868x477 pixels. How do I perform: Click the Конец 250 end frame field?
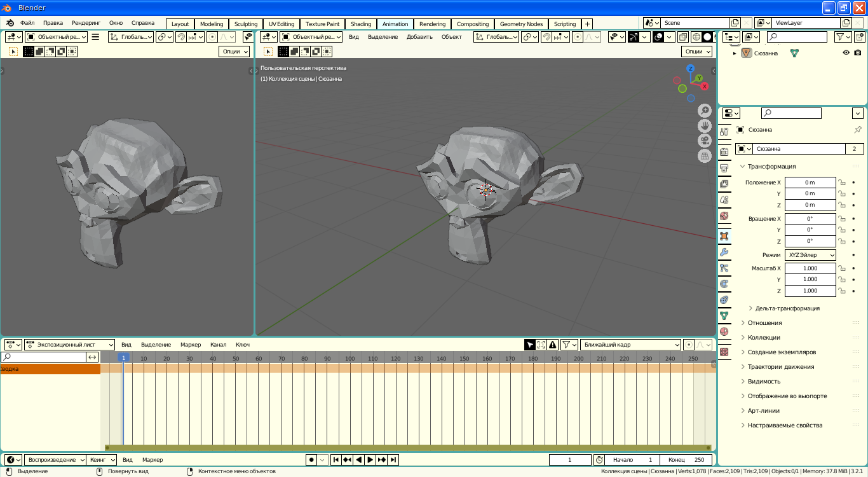(x=686, y=460)
